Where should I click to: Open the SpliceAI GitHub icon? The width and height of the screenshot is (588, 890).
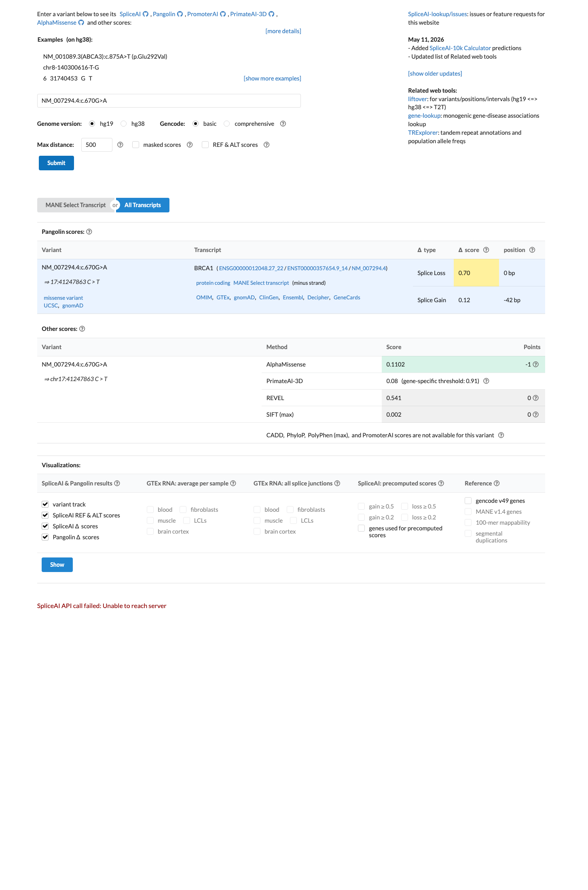pos(146,14)
